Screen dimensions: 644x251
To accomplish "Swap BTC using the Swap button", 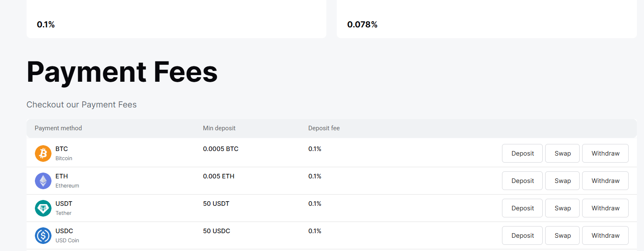I will pyautogui.click(x=562, y=154).
